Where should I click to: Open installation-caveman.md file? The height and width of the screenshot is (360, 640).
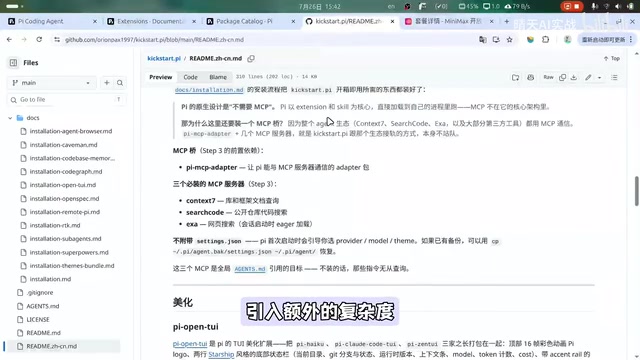click(x=63, y=144)
